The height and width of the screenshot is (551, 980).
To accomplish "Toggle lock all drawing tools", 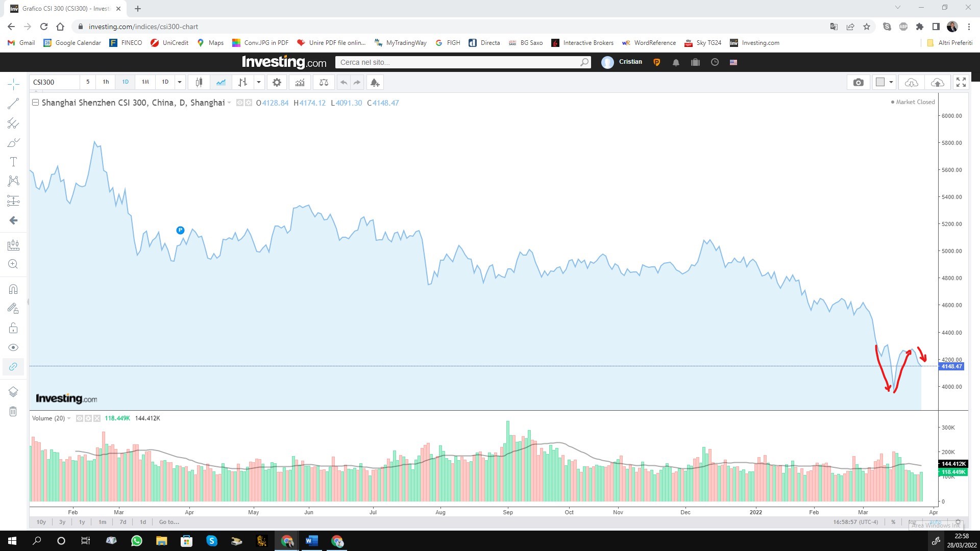I will click(x=13, y=328).
